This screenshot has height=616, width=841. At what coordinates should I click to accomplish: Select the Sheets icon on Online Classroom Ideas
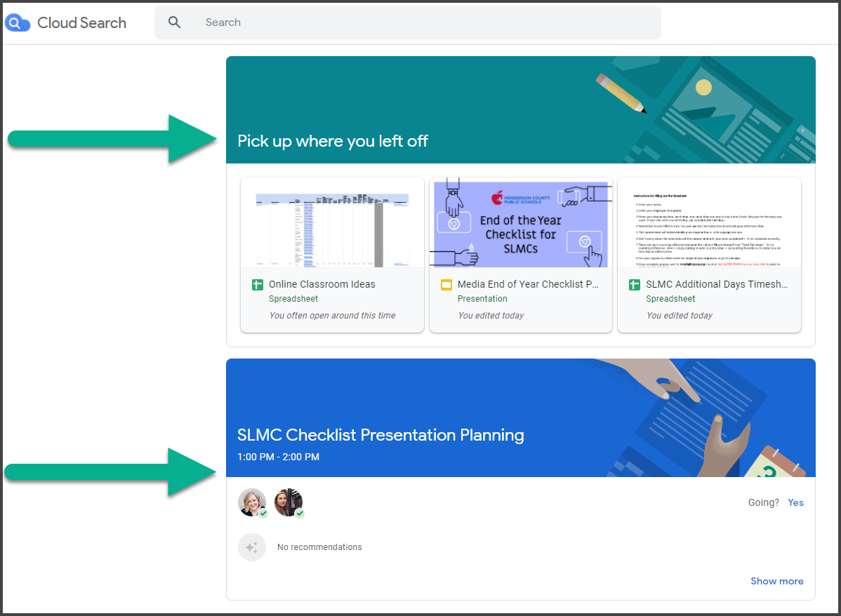point(257,284)
